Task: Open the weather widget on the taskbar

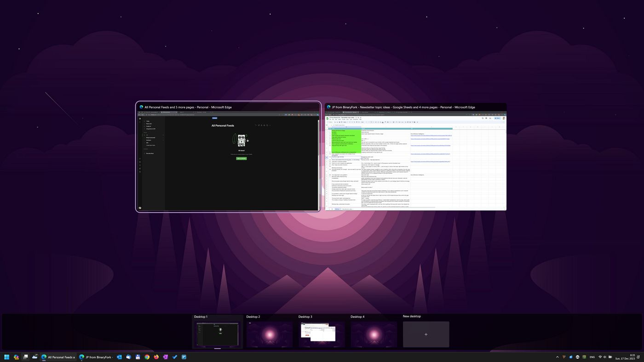Action: (34, 357)
